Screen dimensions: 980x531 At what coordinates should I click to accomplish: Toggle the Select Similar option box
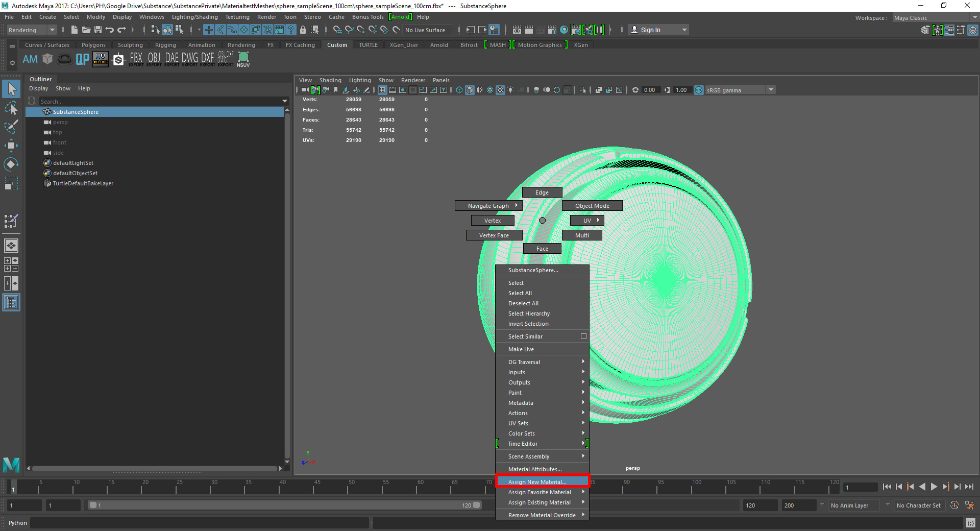click(x=583, y=336)
